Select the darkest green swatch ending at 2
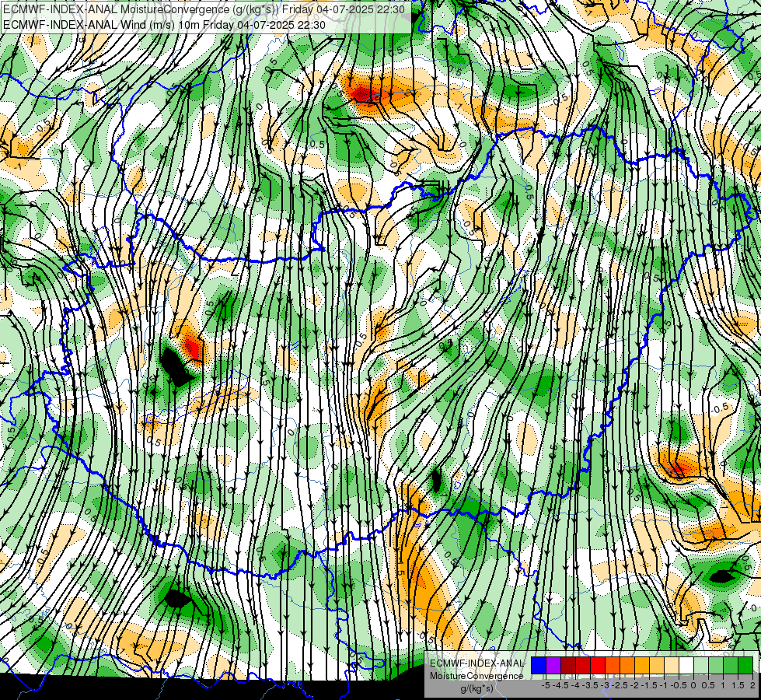761x700 pixels. pos(745,665)
